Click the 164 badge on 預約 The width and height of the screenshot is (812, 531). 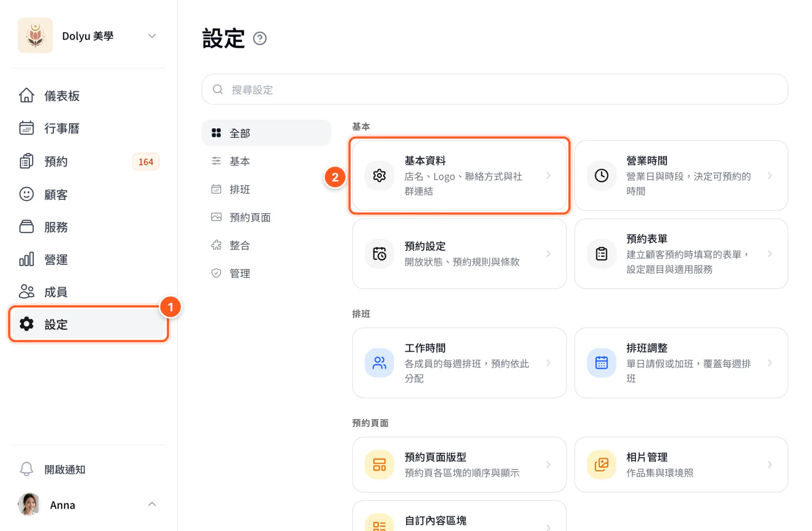[146, 162]
